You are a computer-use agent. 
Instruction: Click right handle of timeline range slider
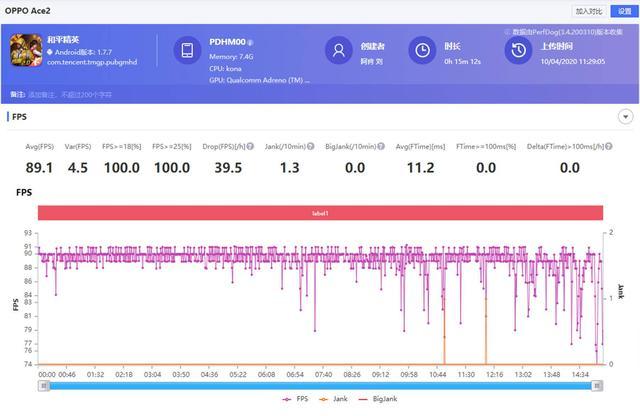coord(599,384)
